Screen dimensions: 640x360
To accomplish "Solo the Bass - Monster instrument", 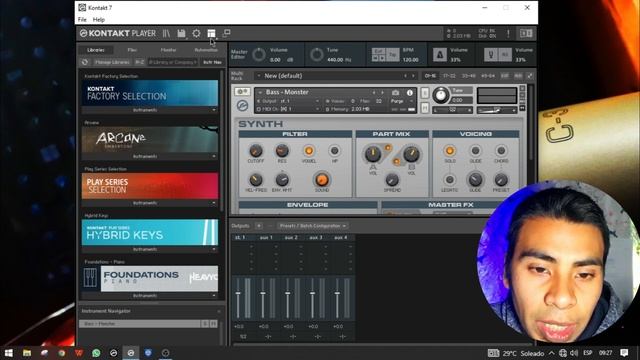I will coord(425,93).
